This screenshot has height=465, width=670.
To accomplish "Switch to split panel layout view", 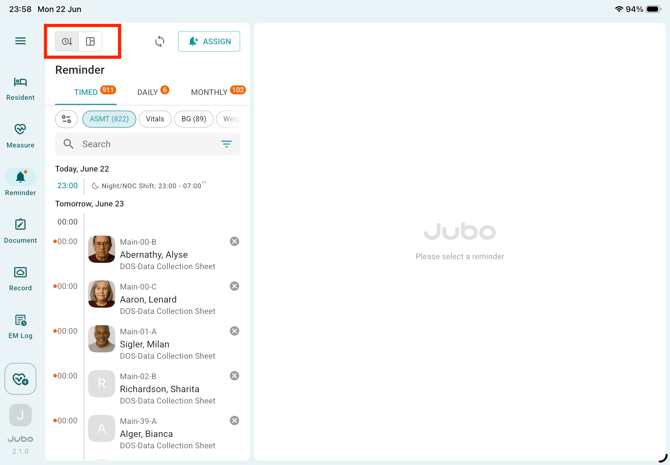I will (x=90, y=41).
